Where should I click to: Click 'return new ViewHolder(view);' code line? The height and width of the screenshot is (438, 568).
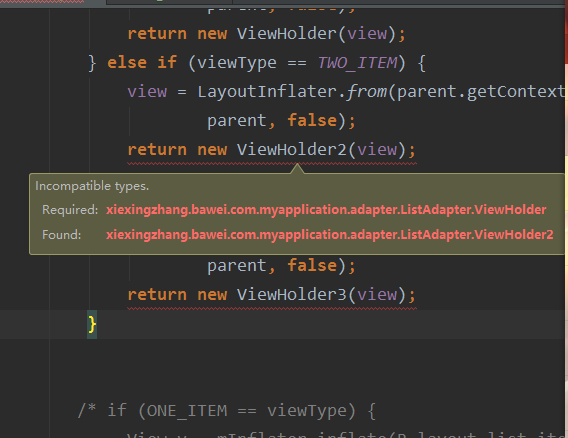(266, 34)
